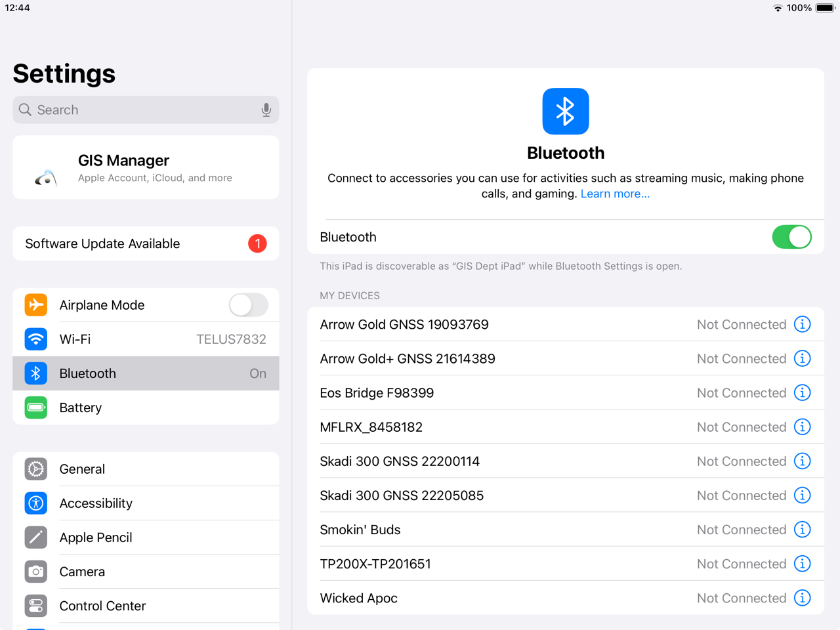The width and height of the screenshot is (840, 630).
Task: Connect to Smokin' Buds
Action: 566,529
